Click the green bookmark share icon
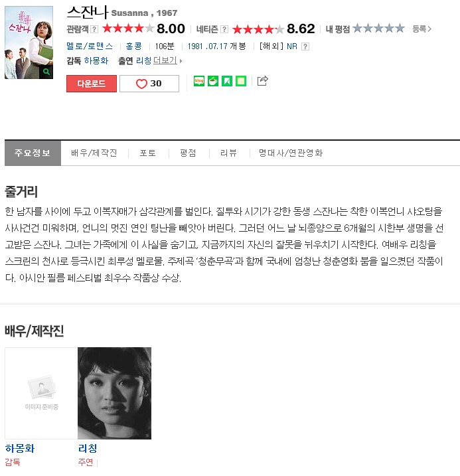The height and width of the screenshot is (476, 460). [x=227, y=81]
